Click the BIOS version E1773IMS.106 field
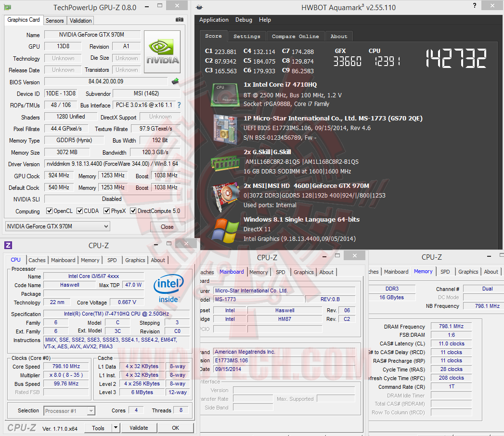The width and height of the screenshot is (504, 436). 284,360
